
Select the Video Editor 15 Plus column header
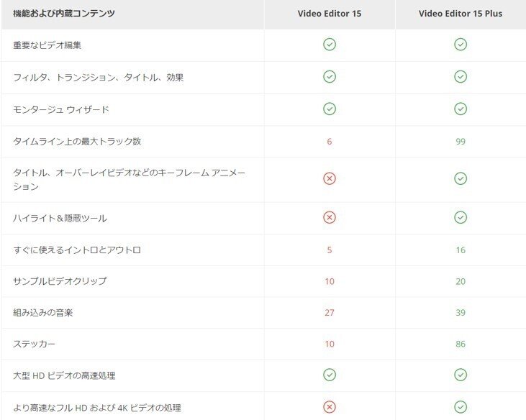(x=461, y=14)
